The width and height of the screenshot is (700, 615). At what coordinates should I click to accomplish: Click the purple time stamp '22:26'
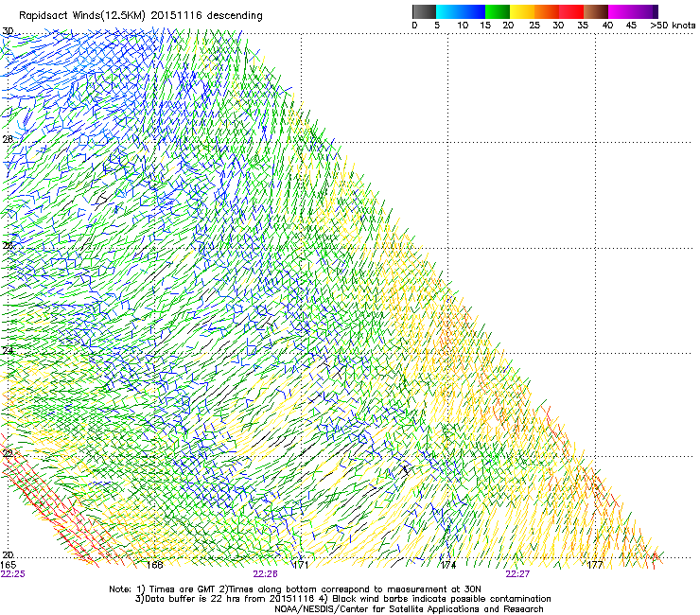[265, 574]
